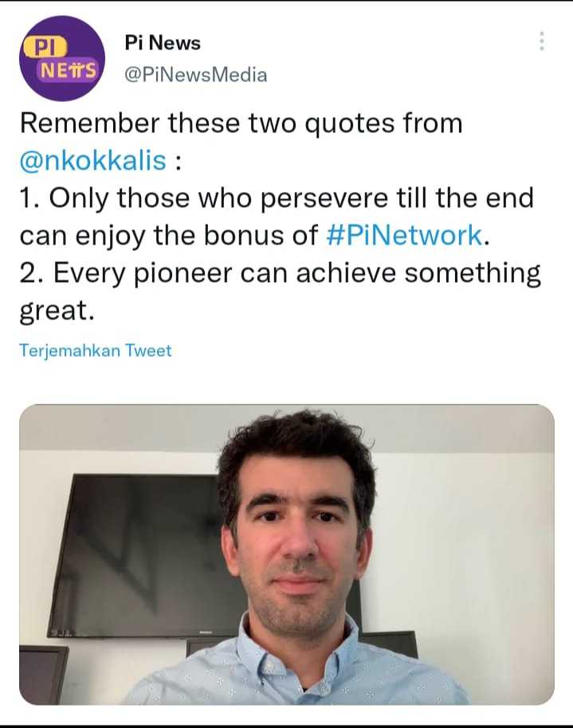Open the @PiNewsMedia handle
Image resolution: width=573 pixels, height=728 pixels.
click(195, 75)
